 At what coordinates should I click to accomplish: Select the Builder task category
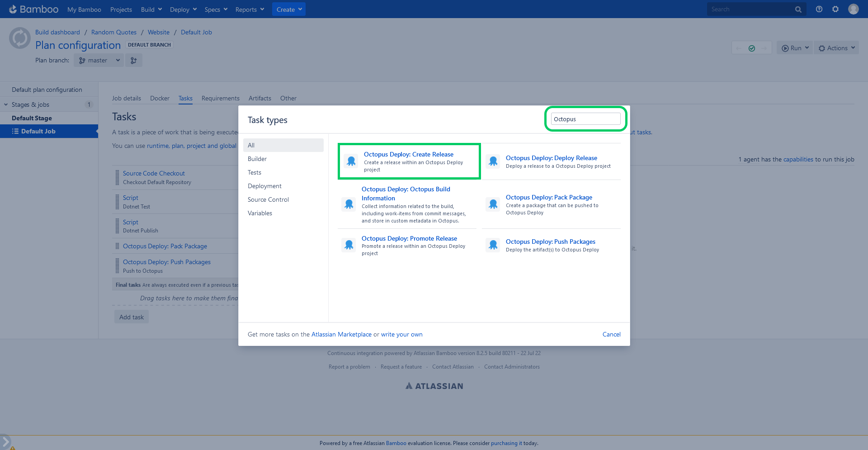pos(283,159)
